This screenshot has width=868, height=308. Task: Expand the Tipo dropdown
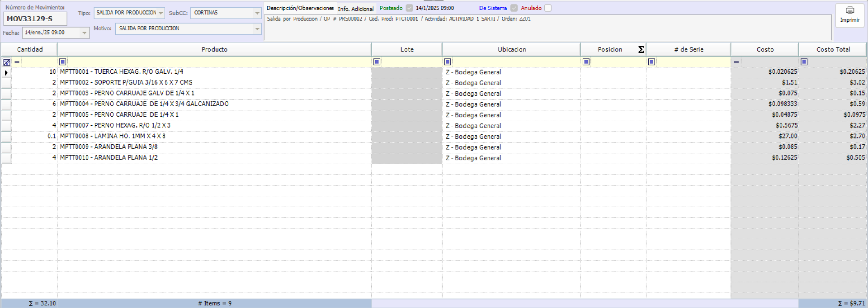click(x=160, y=13)
